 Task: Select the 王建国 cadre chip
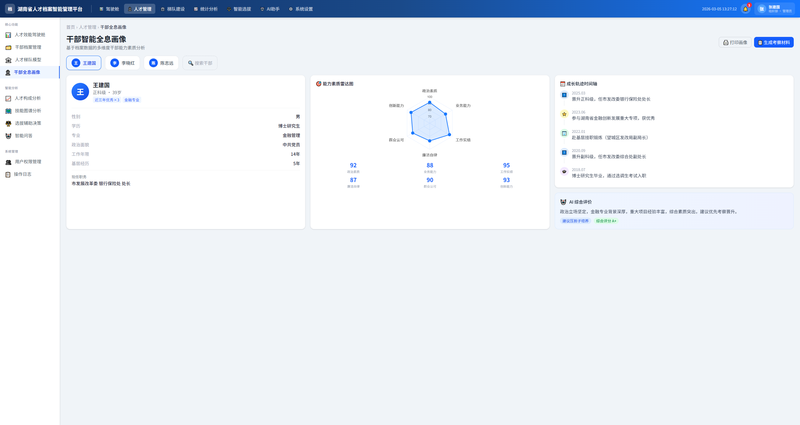[x=84, y=63]
